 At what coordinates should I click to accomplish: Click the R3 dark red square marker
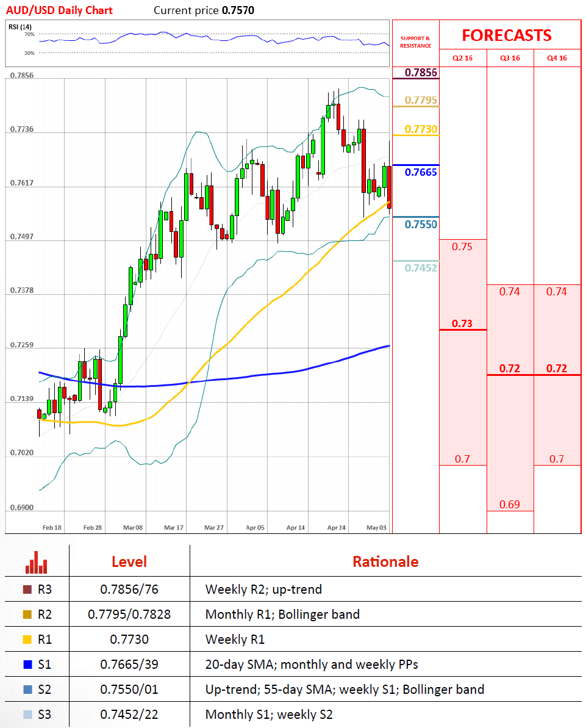(27, 589)
